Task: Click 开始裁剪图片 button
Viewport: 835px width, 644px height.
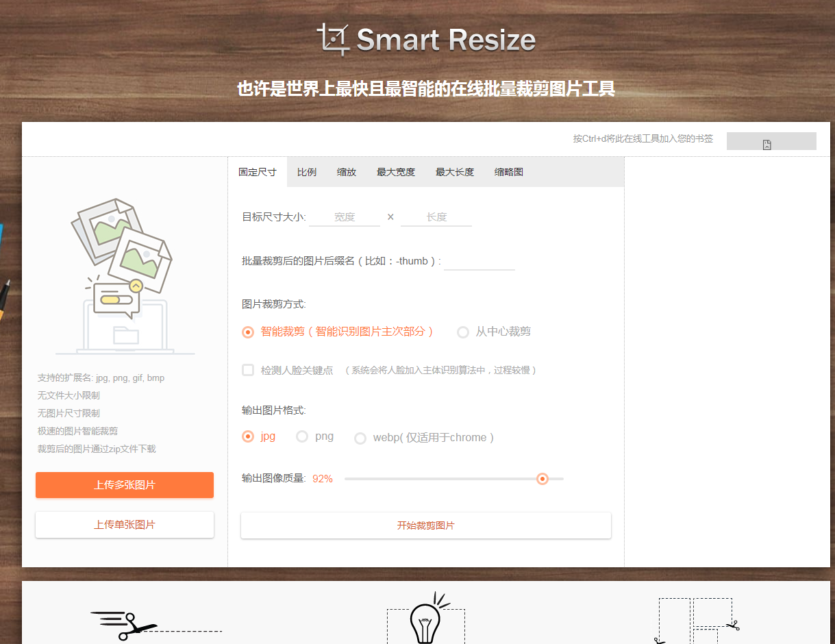Action: pos(426,525)
